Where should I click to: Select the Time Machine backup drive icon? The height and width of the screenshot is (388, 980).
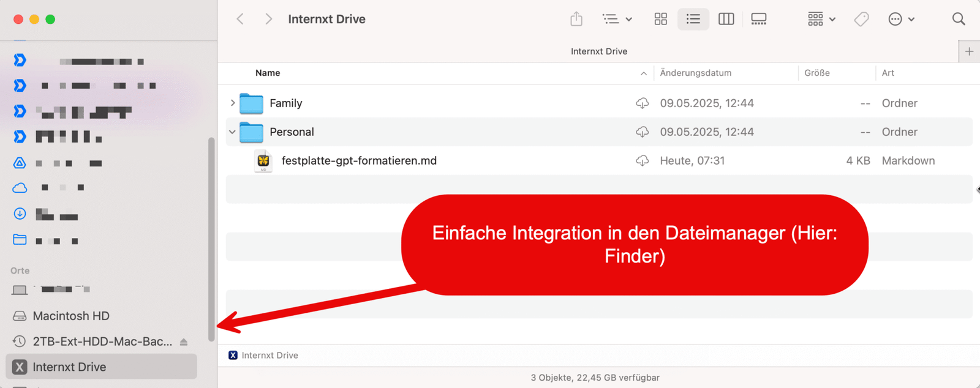pyautogui.click(x=20, y=341)
